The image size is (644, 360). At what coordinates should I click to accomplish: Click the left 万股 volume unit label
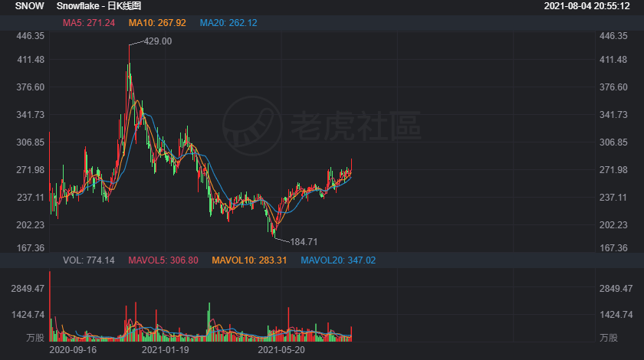(x=35, y=338)
